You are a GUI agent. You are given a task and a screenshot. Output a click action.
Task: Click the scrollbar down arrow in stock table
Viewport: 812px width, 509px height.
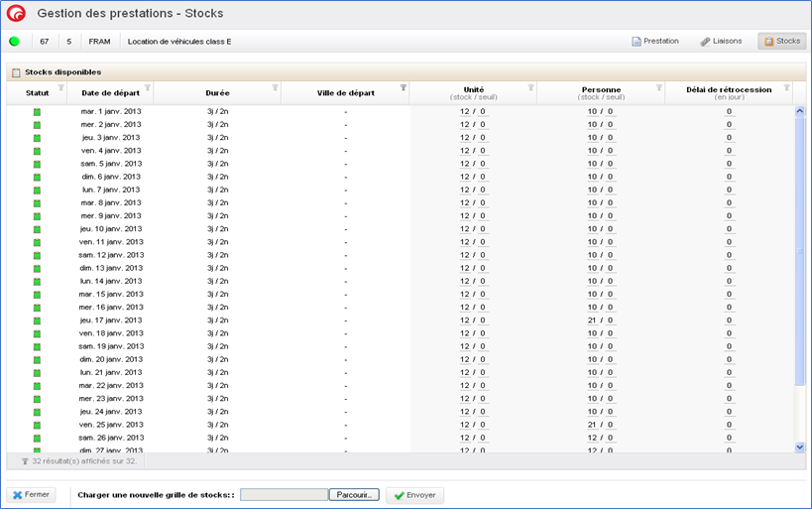[800, 447]
